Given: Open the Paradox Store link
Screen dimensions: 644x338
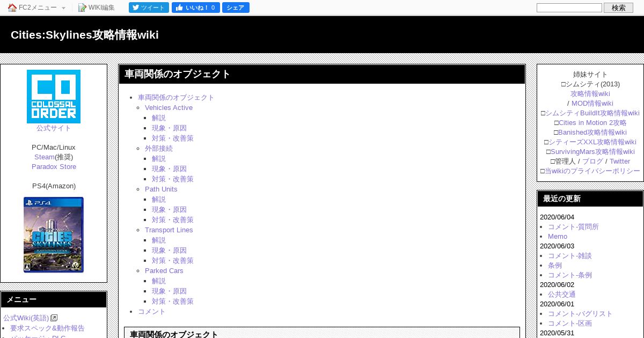Looking at the screenshot, I should pos(54,167).
